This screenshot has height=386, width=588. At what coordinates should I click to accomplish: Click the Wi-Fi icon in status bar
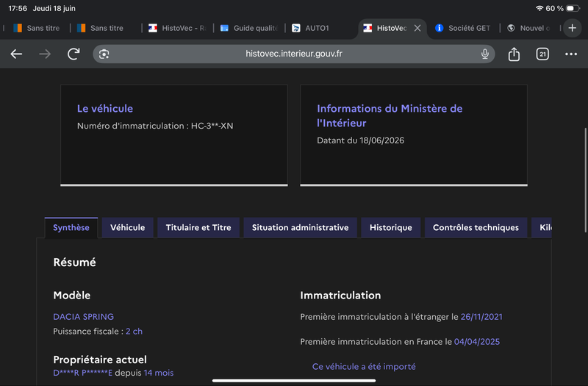pyautogui.click(x=539, y=8)
